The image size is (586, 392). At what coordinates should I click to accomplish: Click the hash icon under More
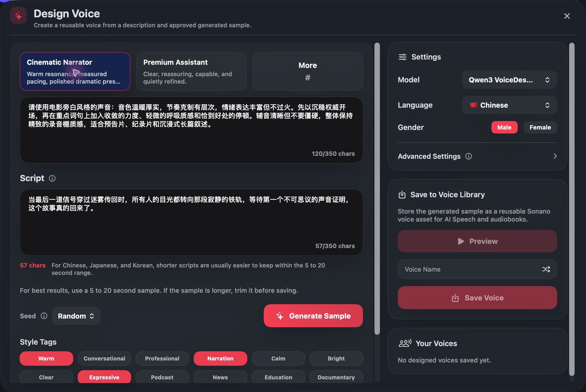coord(307,77)
